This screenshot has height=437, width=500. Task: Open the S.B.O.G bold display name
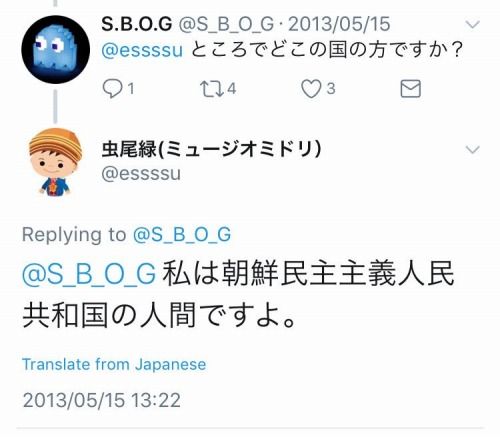(x=137, y=24)
